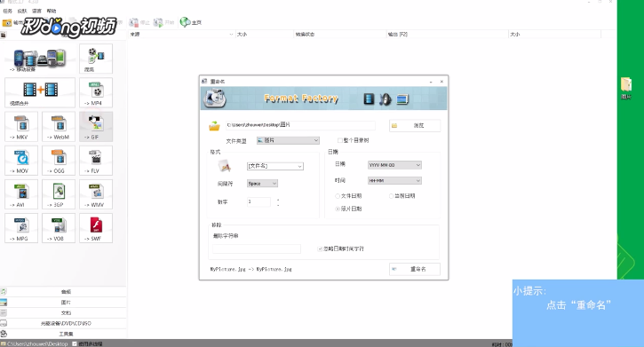Image resolution: width=644 pixels, height=347 pixels.
Task: Open the mobile device conversion tile
Action: click(x=40, y=59)
